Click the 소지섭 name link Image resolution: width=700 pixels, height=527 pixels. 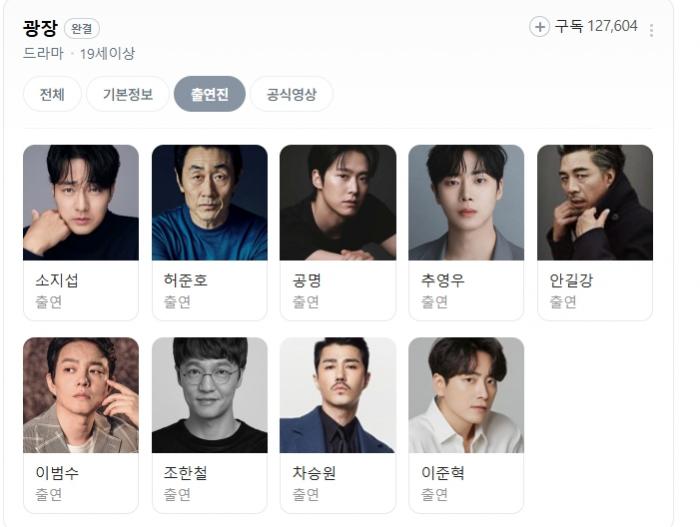click(x=57, y=280)
